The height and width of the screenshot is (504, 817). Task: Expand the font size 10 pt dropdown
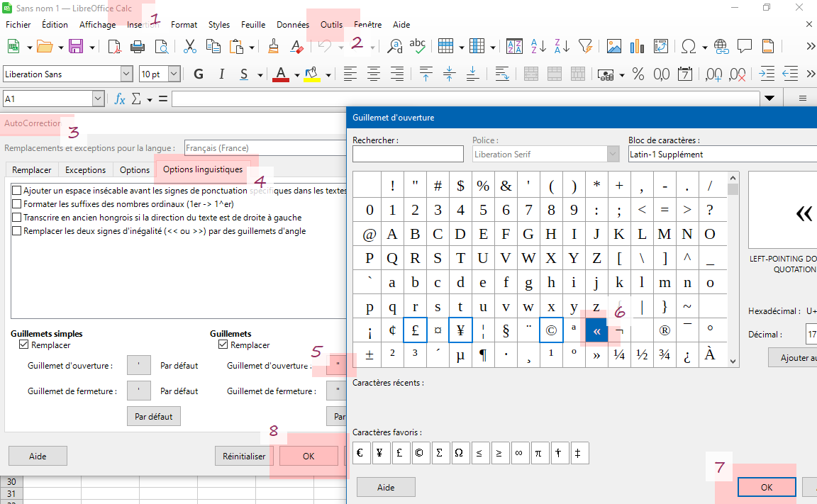pyautogui.click(x=174, y=74)
